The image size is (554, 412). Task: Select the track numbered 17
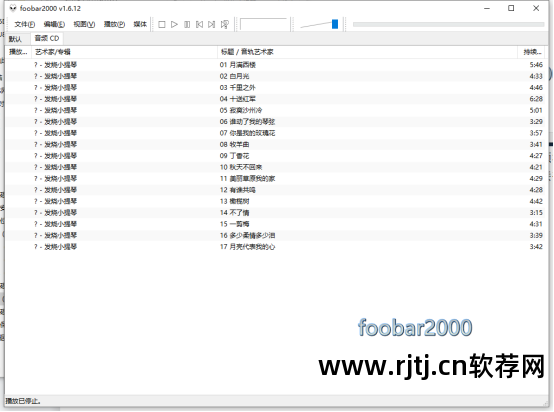coord(275,247)
